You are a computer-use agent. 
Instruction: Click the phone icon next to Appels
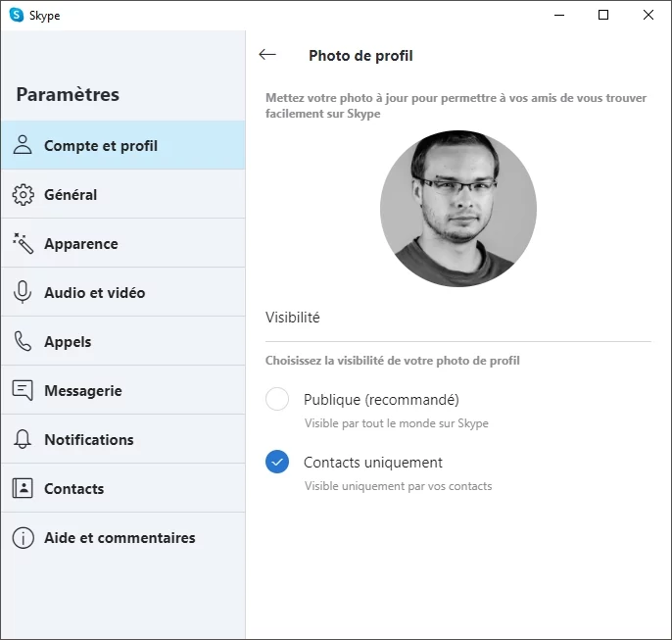point(23,342)
